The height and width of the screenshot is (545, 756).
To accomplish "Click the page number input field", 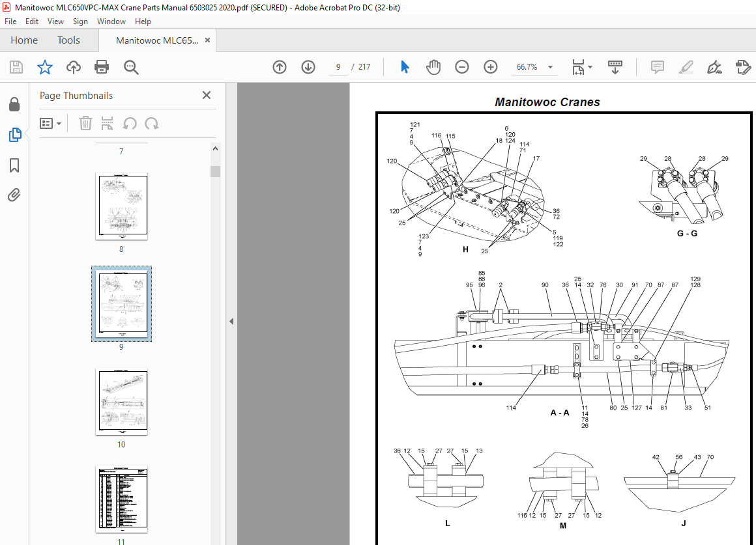I will click(x=338, y=67).
